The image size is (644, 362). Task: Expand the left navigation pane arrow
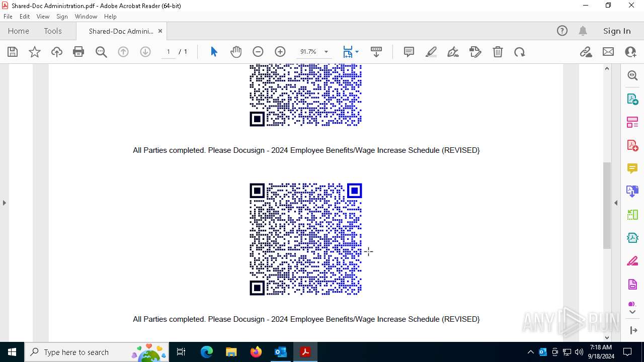point(4,203)
